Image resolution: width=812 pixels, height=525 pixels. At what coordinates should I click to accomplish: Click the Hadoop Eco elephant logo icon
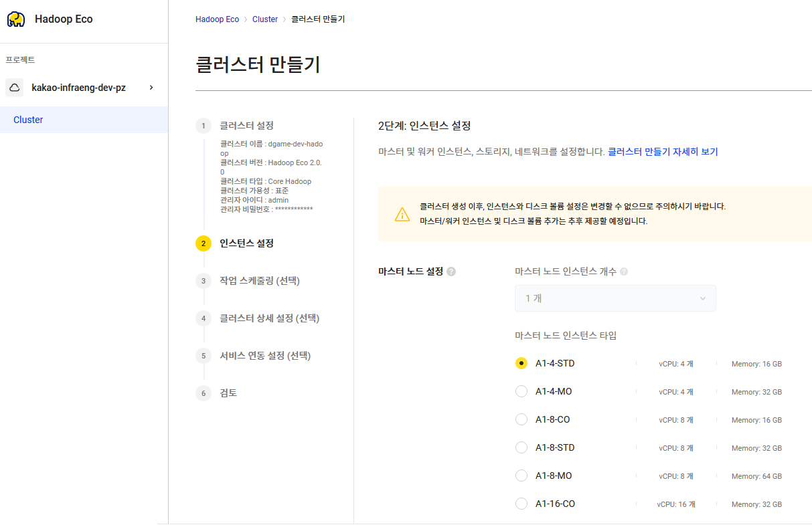pos(15,19)
